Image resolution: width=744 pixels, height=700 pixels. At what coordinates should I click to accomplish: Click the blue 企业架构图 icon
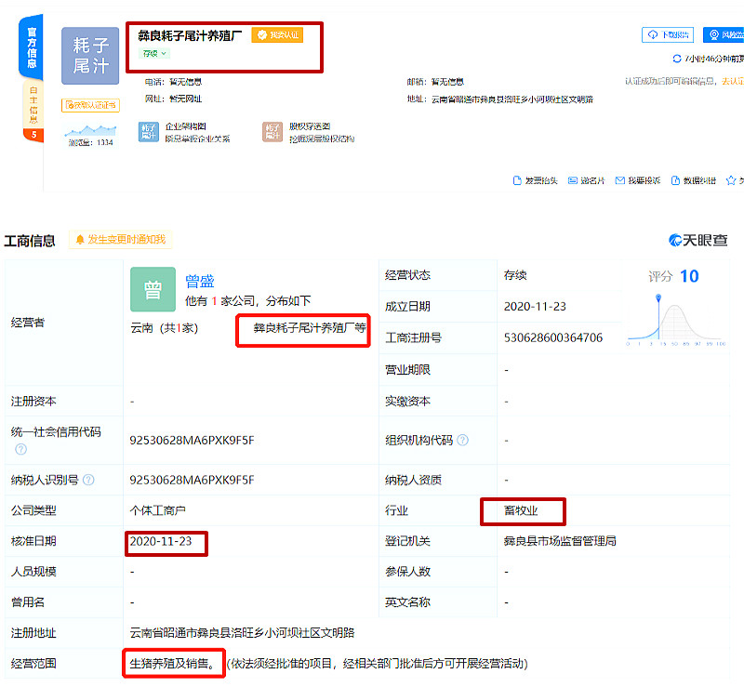(149, 132)
